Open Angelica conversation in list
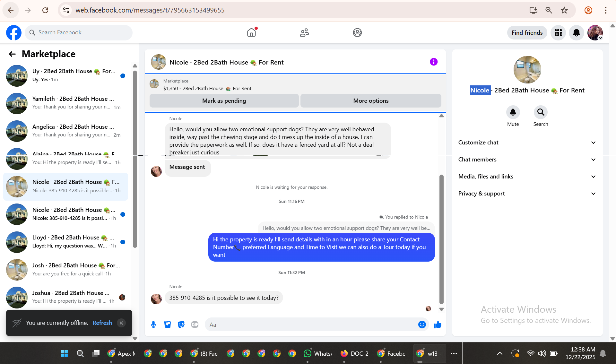Screen dimensions: 616x364 pyautogui.click(x=65, y=131)
